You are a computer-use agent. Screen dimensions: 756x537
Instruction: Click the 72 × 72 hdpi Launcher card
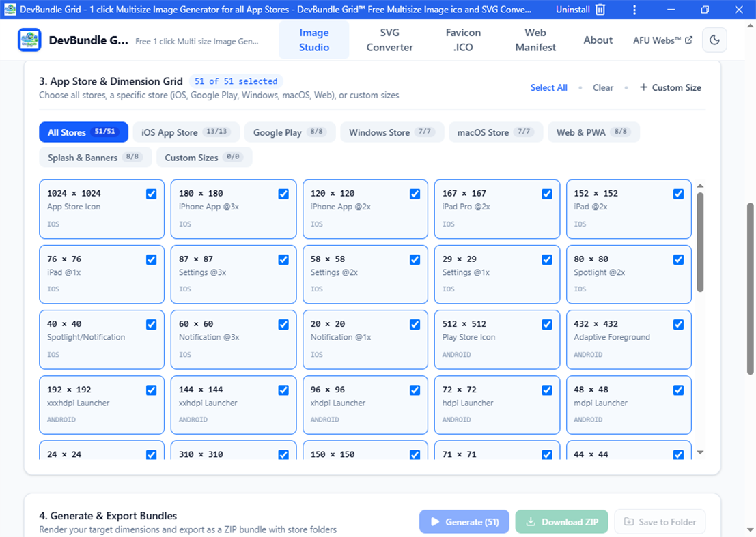(497, 405)
